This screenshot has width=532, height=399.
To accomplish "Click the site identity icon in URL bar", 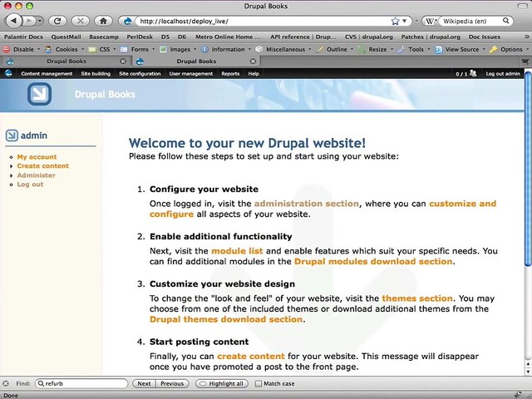I will point(127,21).
